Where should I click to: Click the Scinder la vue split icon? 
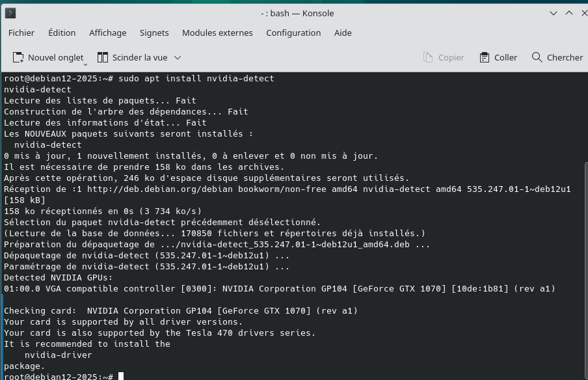pos(103,57)
